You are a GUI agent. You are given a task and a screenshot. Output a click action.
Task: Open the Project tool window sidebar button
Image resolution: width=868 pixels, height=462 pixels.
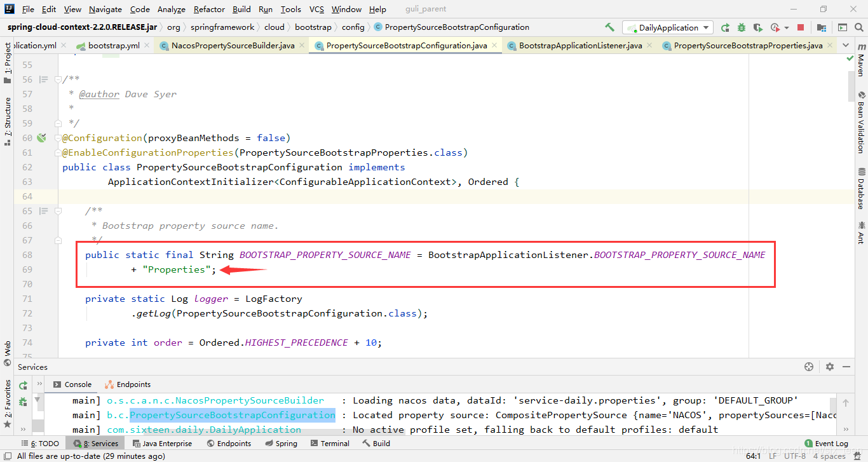[7, 64]
